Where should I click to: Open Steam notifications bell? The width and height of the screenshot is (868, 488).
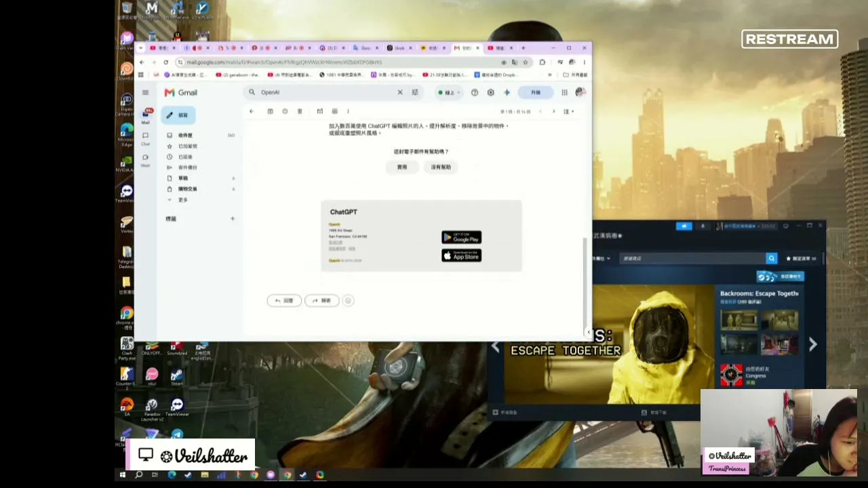coord(703,226)
